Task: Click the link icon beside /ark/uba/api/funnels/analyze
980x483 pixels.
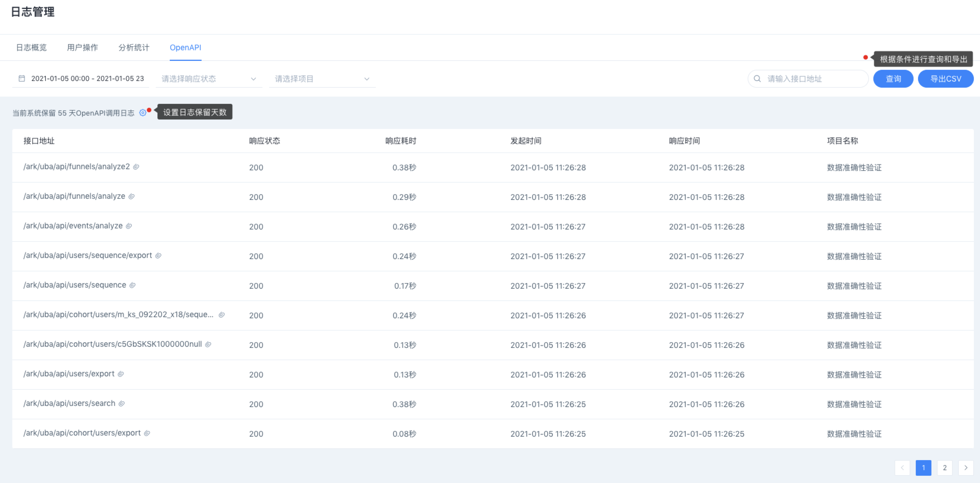Action: (131, 197)
